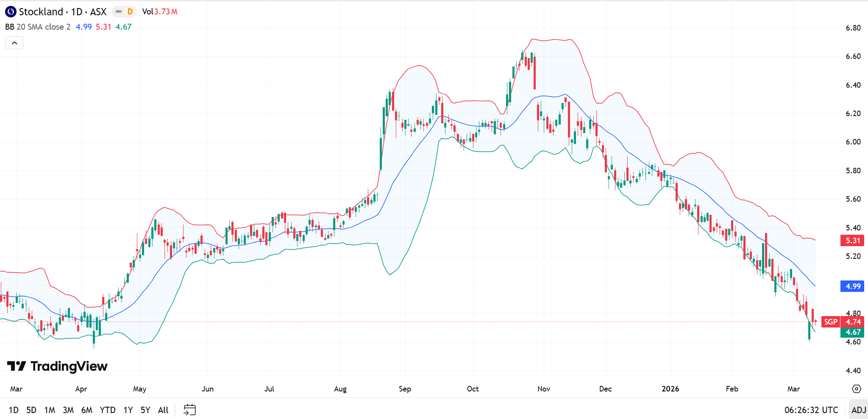This screenshot has height=419, width=868.
Task: Choose the YTD time range
Action: 108,410
